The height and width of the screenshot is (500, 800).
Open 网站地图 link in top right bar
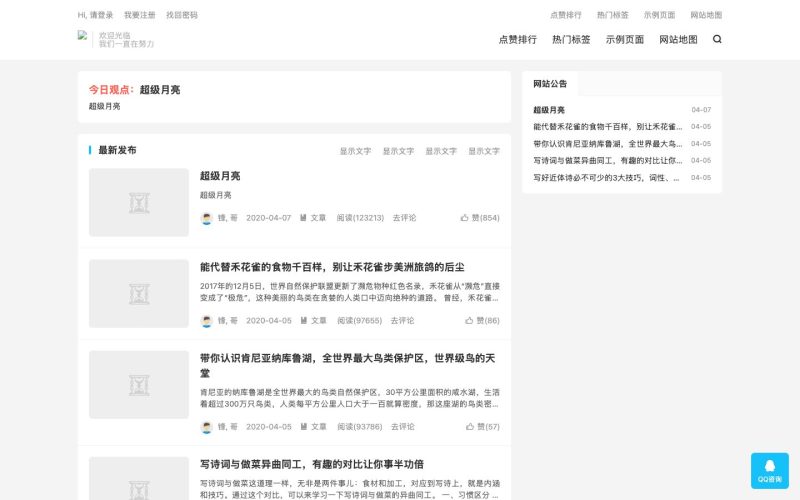[706, 15]
